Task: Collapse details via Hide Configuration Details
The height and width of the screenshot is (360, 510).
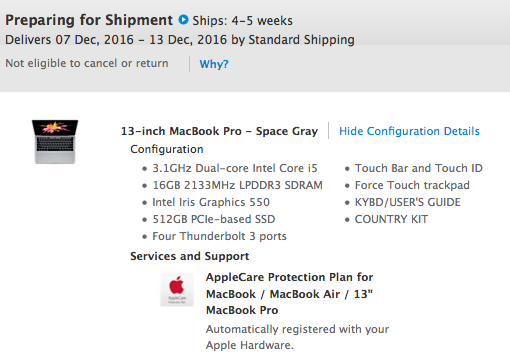Action: 409,131
